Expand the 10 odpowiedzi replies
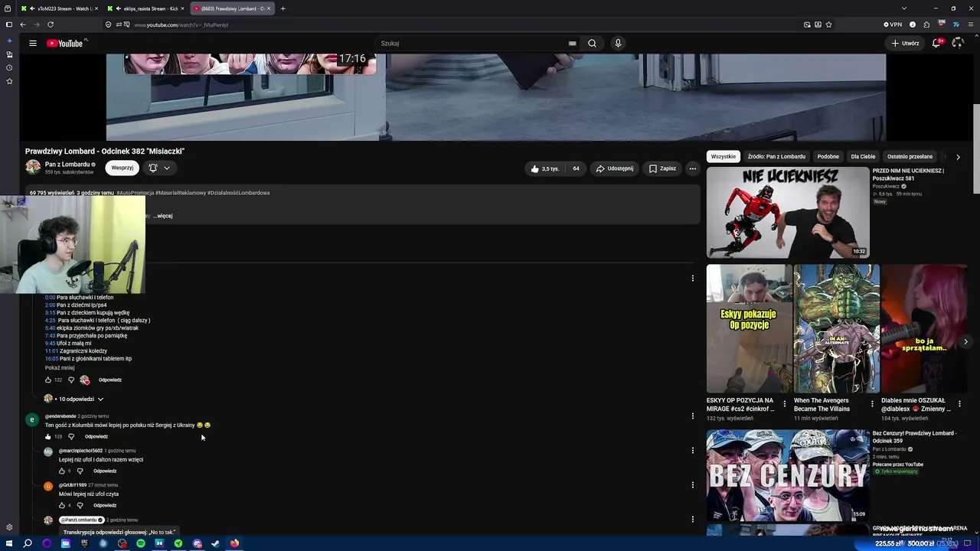The image size is (980, 551). (x=80, y=399)
